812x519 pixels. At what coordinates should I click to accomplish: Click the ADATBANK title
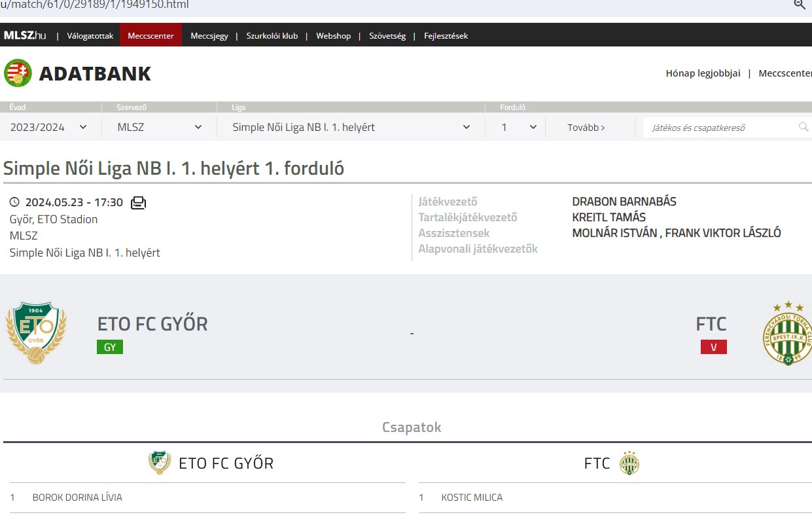pyautogui.click(x=95, y=73)
